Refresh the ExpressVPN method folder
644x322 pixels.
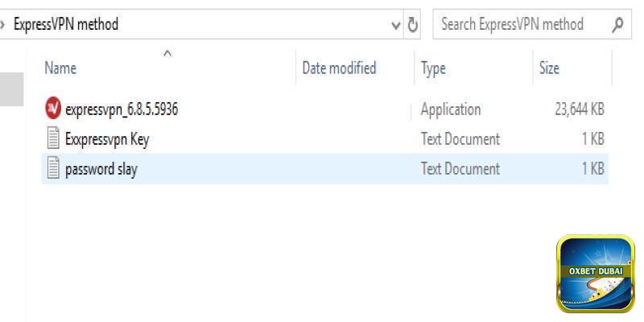(x=413, y=24)
